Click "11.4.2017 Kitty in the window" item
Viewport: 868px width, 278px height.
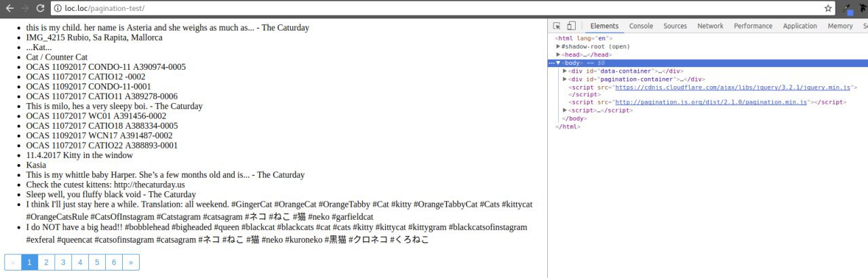[80, 155]
